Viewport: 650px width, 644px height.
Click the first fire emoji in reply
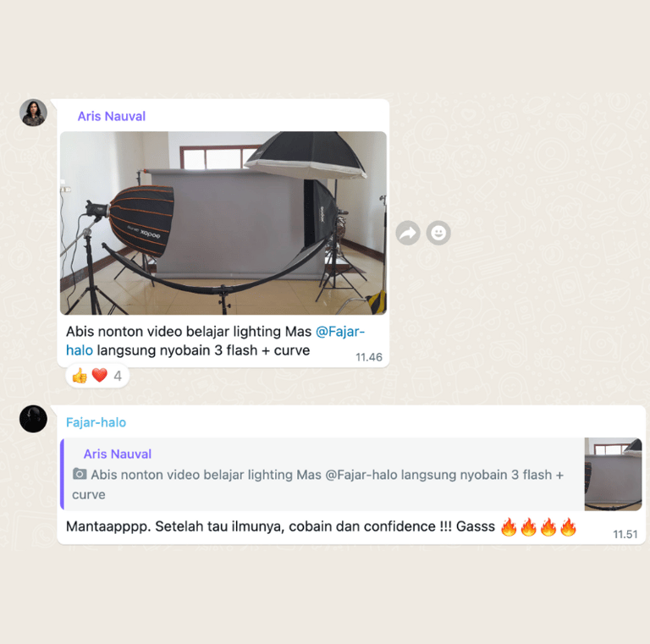pos(509,527)
